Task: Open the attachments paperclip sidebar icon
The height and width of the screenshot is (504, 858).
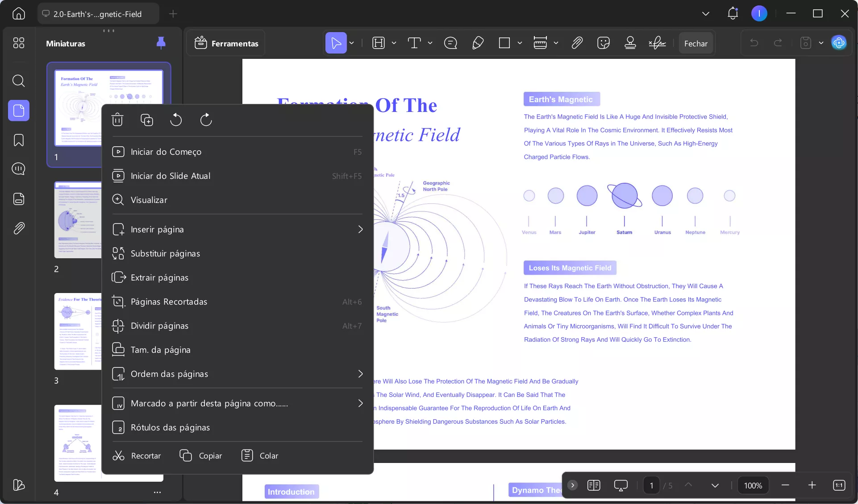Action: [x=18, y=228]
